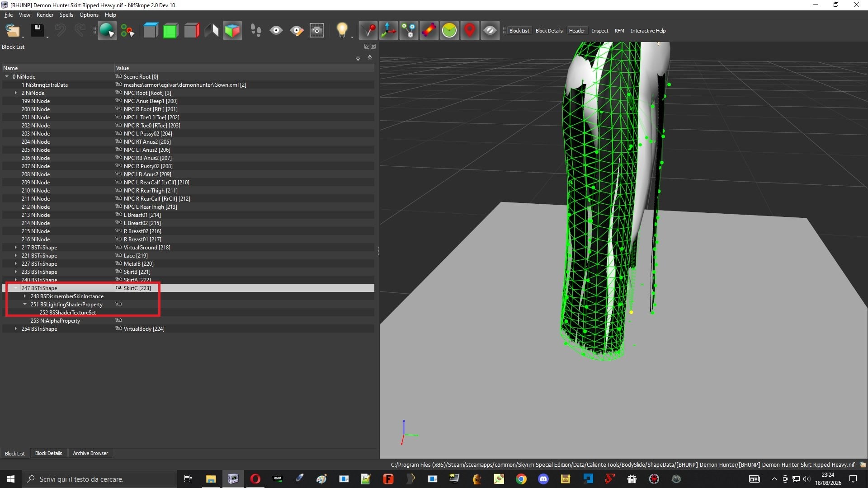868x488 pixels.
Task: Expand the 233 BSTriShape SkirtB node
Action: 16,272
